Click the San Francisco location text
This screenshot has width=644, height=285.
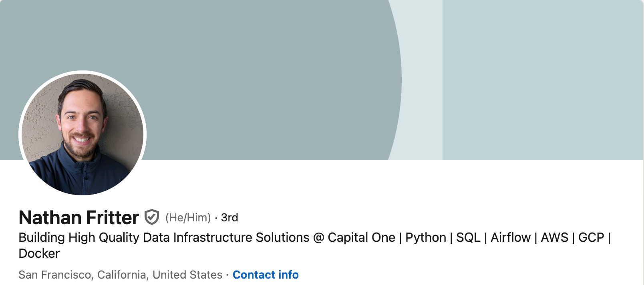pyautogui.click(x=55, y=275)
